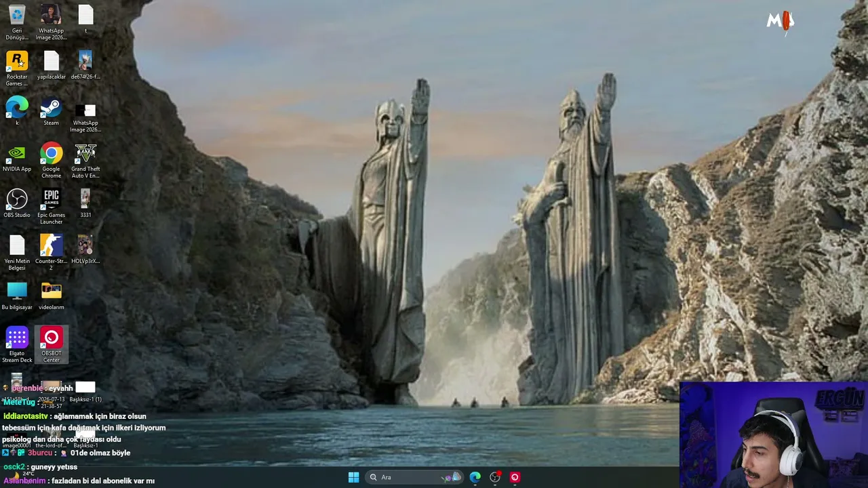868x488 pixels.
Task: Select the HOLVp3rX image file
Action: 85,250
